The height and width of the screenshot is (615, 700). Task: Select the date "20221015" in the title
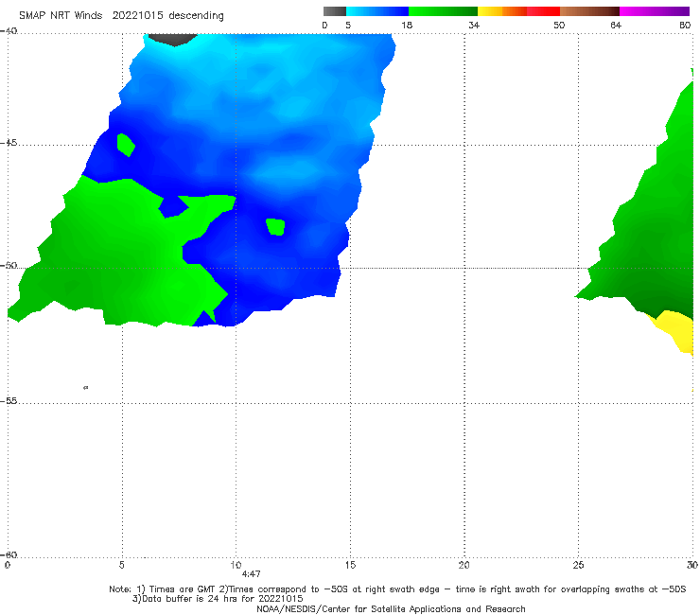(x=137, y=16)
